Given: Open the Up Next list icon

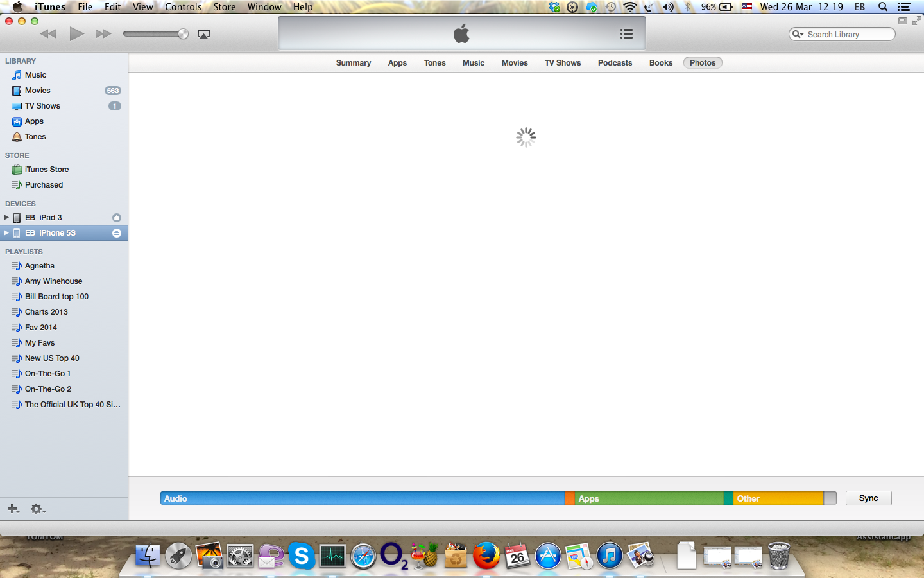Looking at the screenshot, I should click(627, 34).
